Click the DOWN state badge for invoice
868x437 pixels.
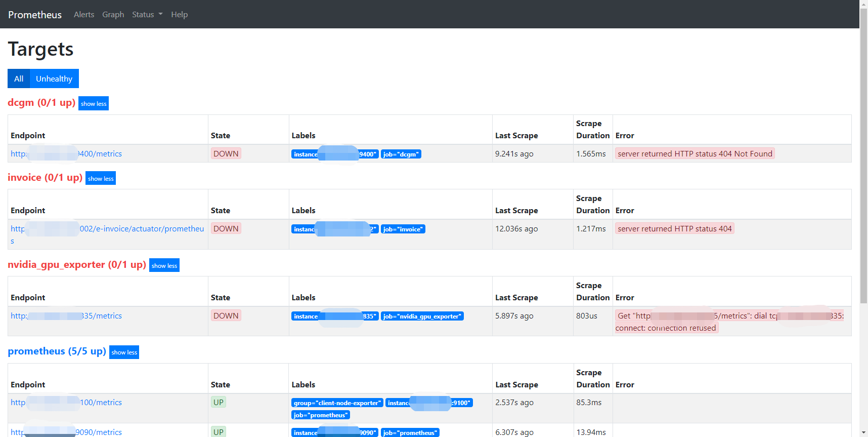click(226, 228)
